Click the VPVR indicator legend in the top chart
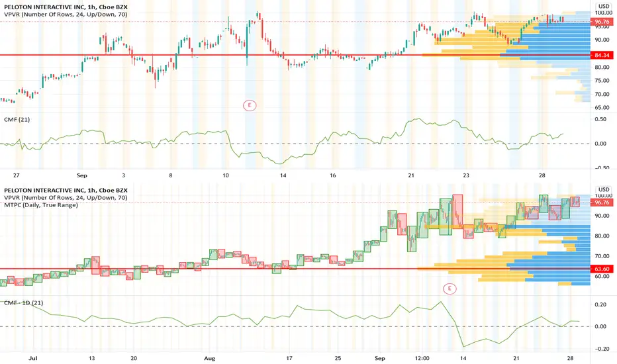 pos(66,14)
